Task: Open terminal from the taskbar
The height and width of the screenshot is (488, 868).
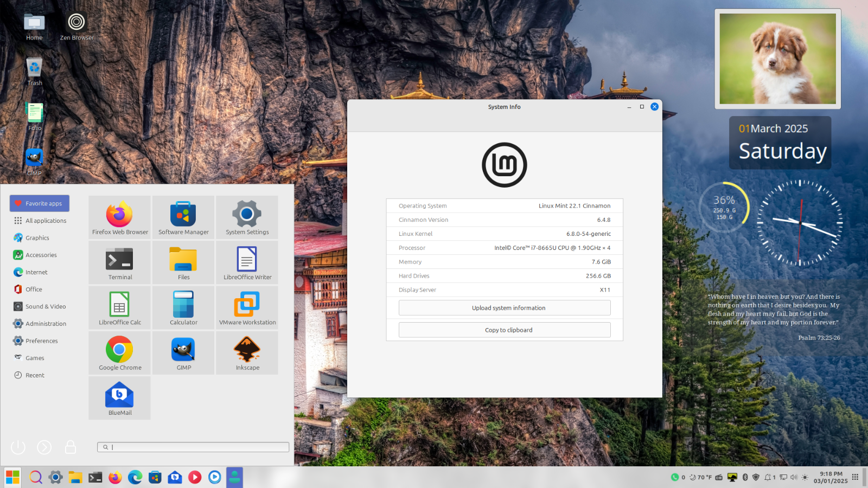Action: [x=95, y=477]
